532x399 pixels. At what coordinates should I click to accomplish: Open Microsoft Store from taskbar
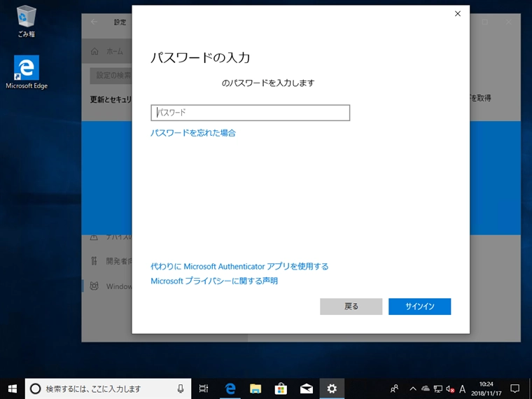click(x=281, y=388)
